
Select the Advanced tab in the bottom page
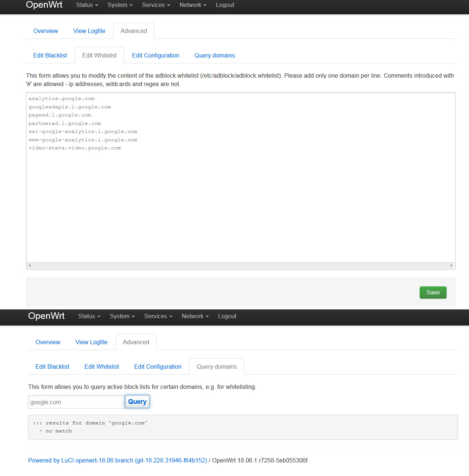[x=136, y=342]
